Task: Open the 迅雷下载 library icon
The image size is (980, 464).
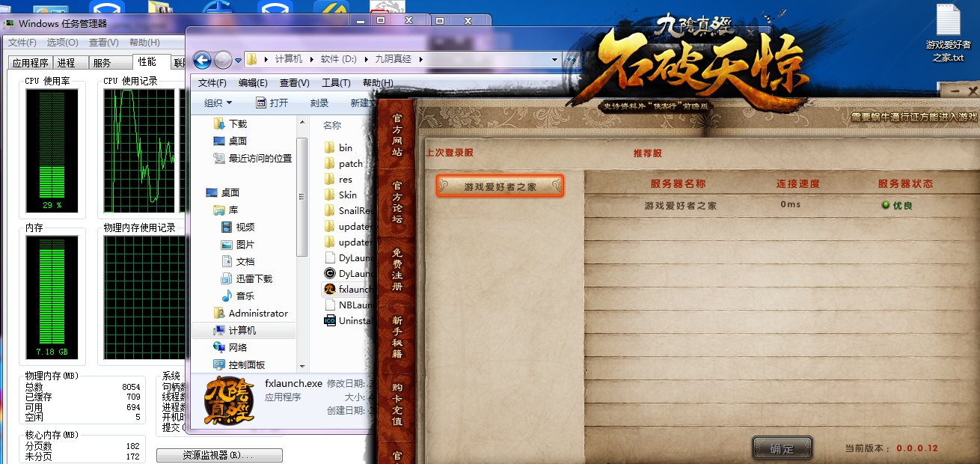Action: 227,278
